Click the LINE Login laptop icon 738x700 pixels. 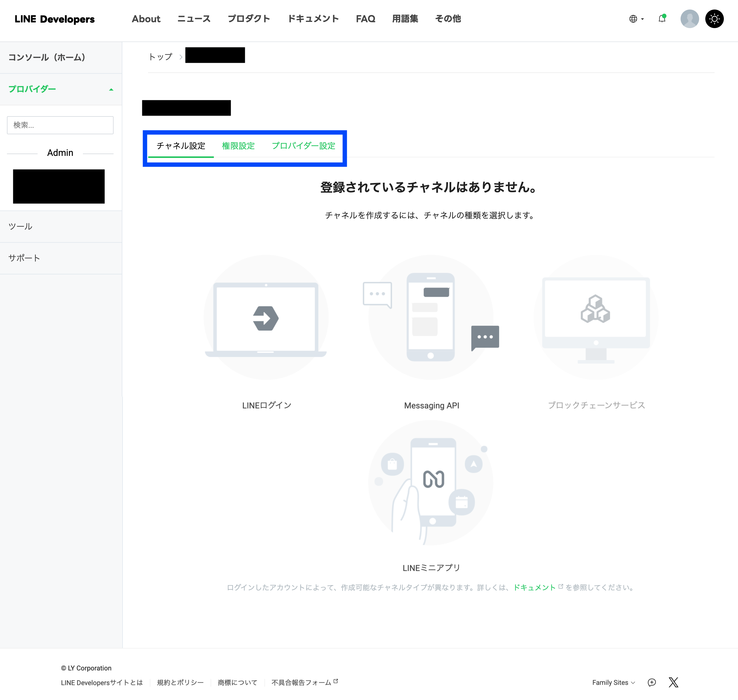pyautogui.click(x=266, y=317)
